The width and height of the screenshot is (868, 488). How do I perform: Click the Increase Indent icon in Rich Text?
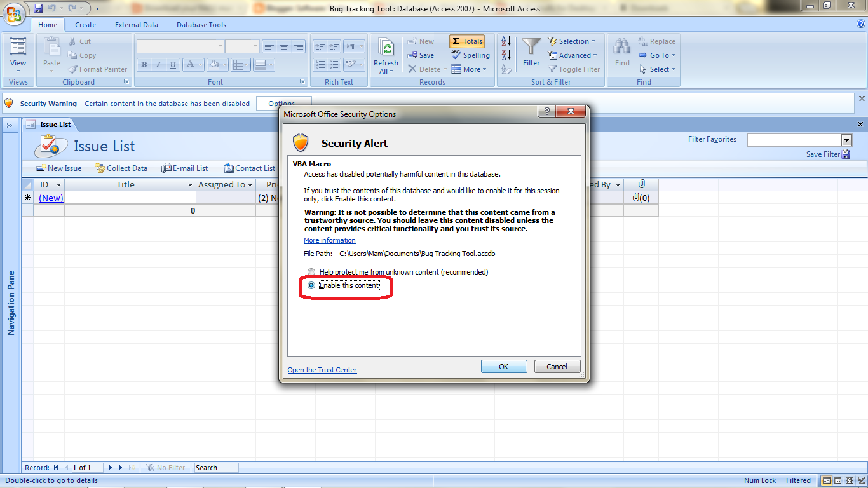(334, 46)
